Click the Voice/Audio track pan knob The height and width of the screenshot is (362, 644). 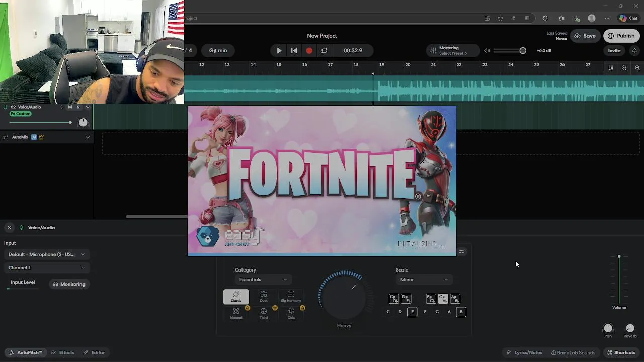click(83, 122)
